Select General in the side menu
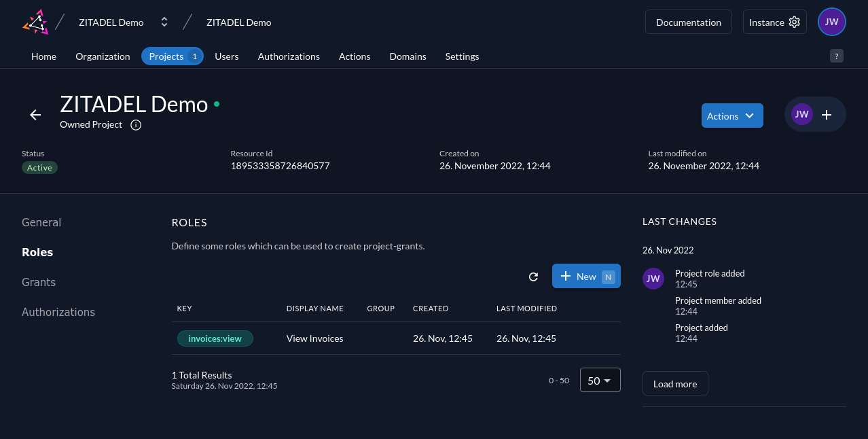The image size is (868, 439). tap(41, 222)
